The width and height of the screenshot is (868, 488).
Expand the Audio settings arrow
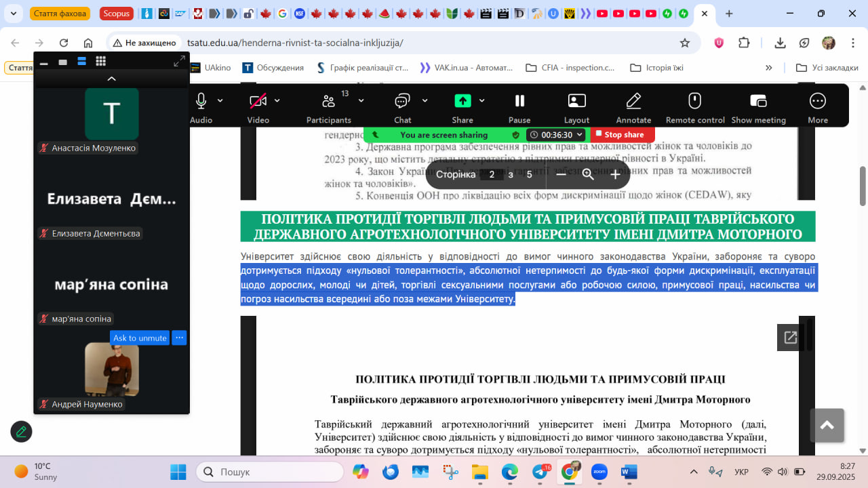(220, 100)
